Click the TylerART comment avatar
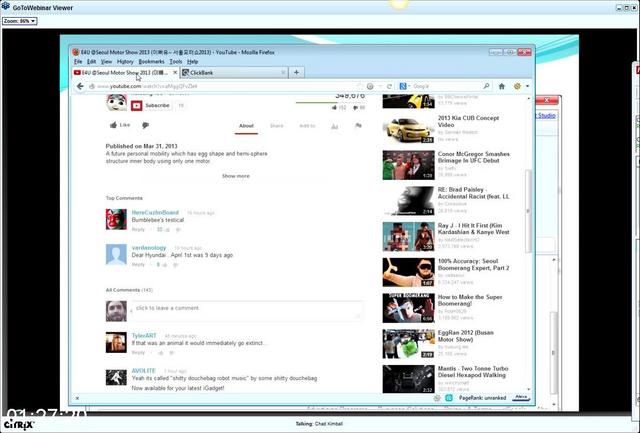 116,342
